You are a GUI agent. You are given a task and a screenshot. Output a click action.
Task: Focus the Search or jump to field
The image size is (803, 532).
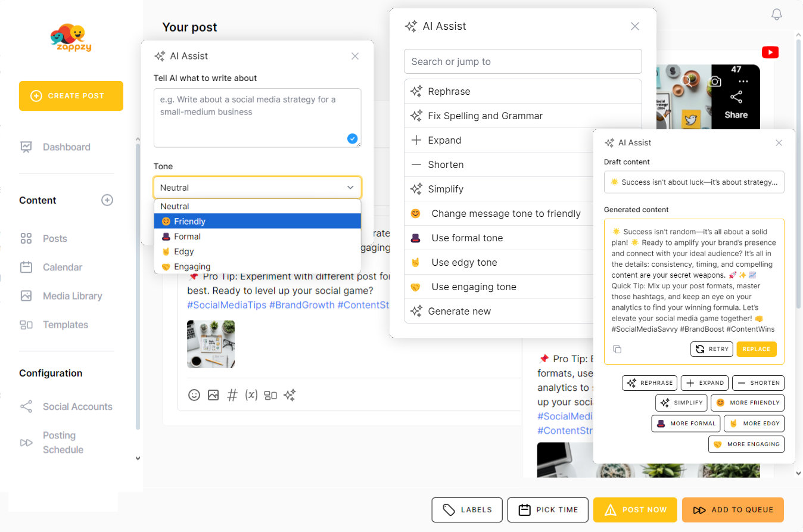point(522,61)
